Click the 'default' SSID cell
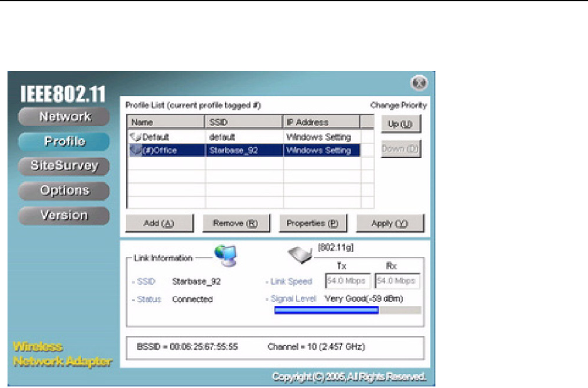 [222, 137]
